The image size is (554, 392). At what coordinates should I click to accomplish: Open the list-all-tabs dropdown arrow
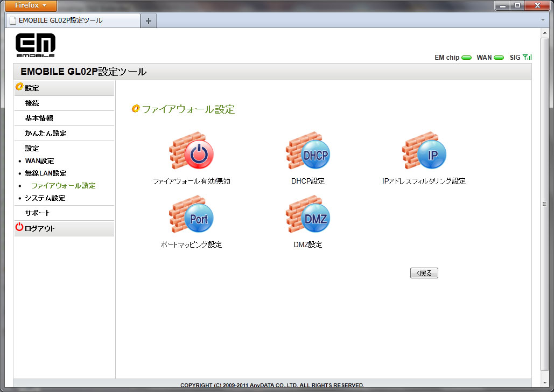(x=543, y=20)
